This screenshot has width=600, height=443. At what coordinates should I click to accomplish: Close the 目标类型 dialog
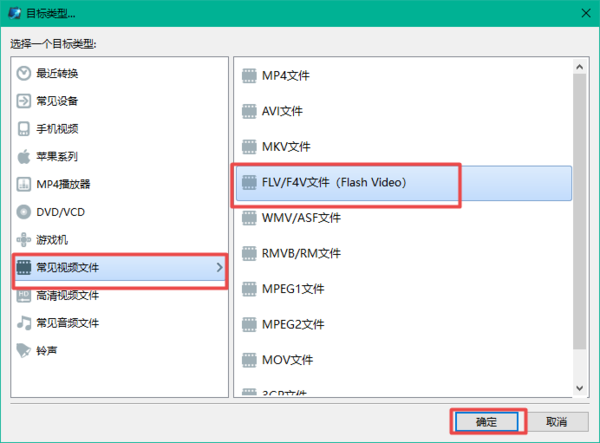585,13
